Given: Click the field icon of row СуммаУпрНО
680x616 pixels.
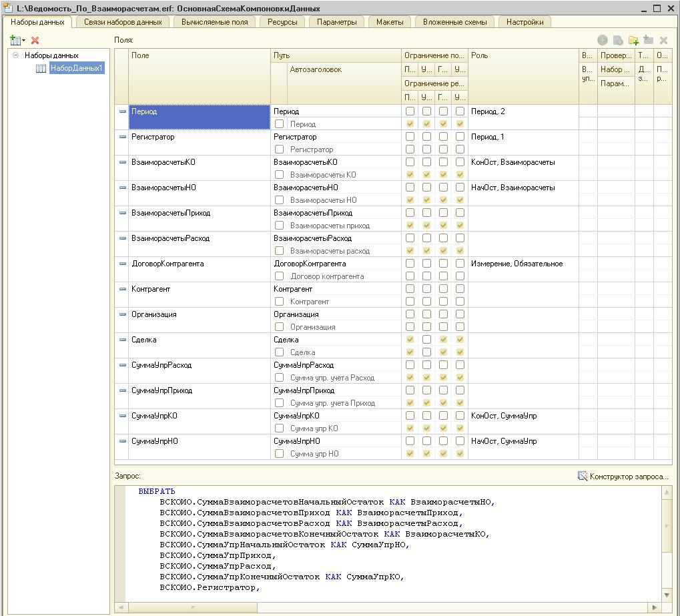Looking at the screenshot, I should [x=123, y=441].
